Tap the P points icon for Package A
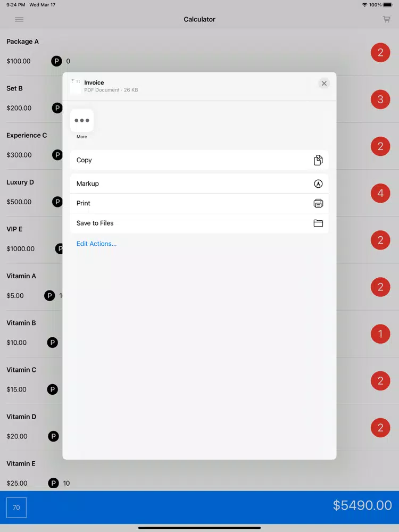Image resolution: width=399 pixels, height=532 pixels. click(x=57, y=61)
